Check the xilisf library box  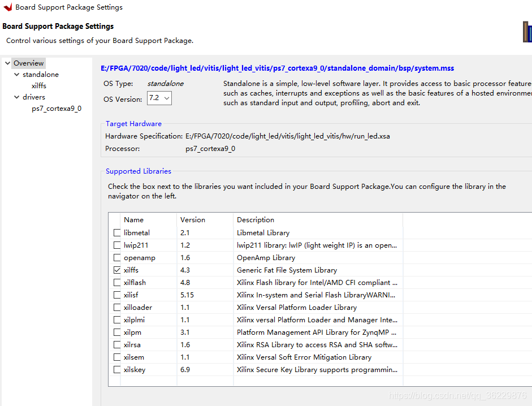117,295
